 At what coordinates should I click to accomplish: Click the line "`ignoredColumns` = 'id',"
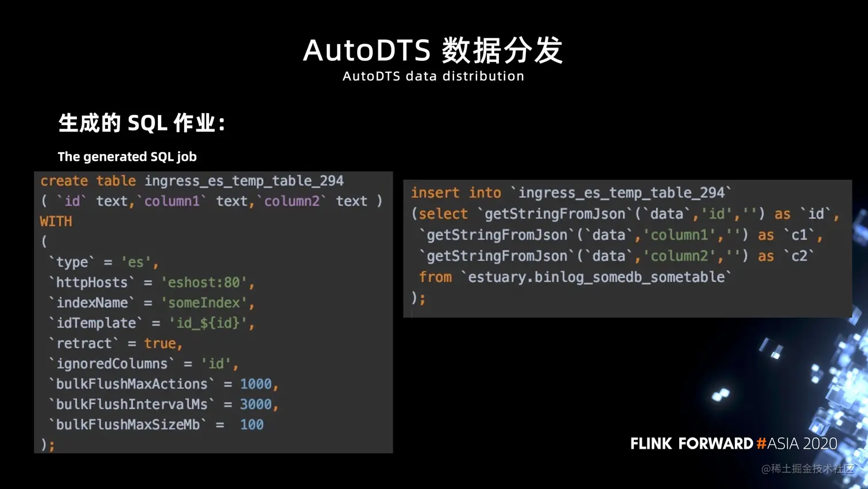pyautogui.click(x=144, y=364)
